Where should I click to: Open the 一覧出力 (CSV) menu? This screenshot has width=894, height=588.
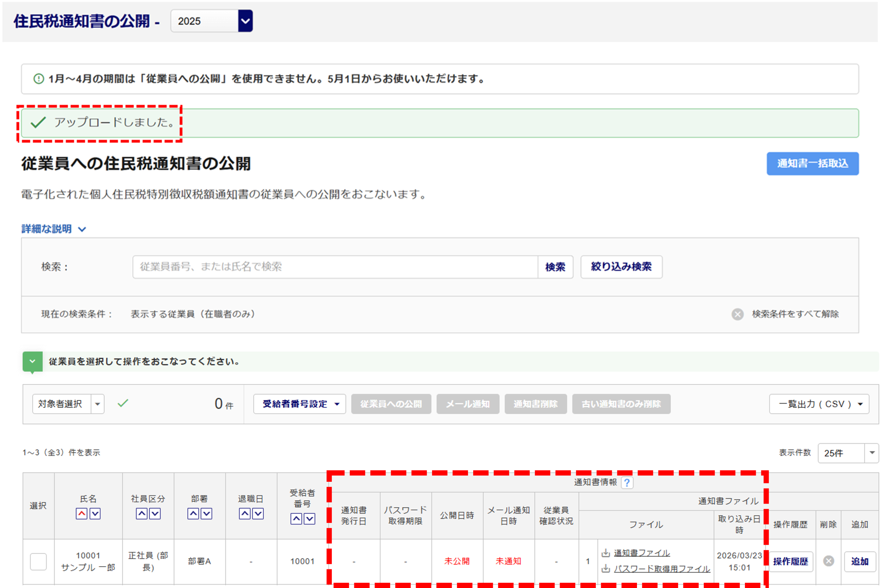click(819, 404)
